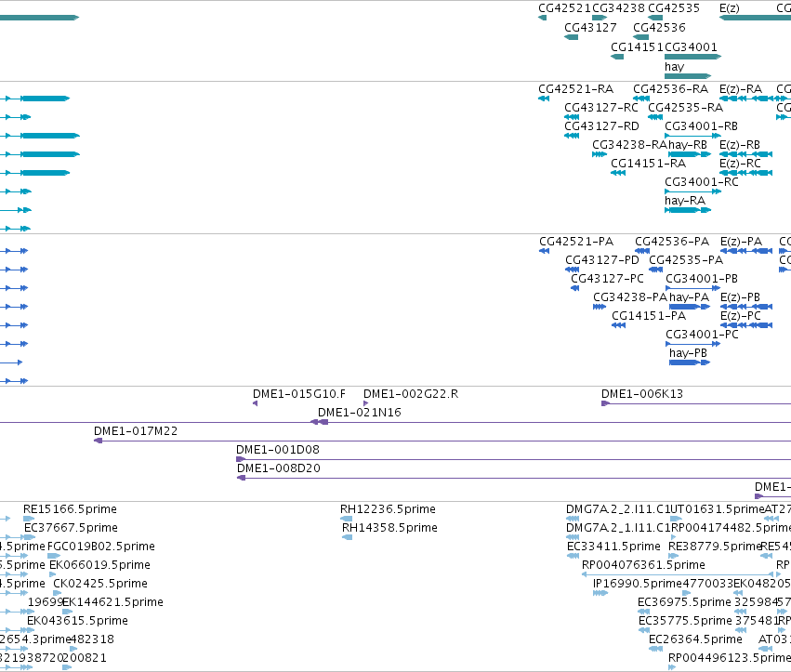
Task: Click transcript CG42521-RA
Action: pos(575,89)
